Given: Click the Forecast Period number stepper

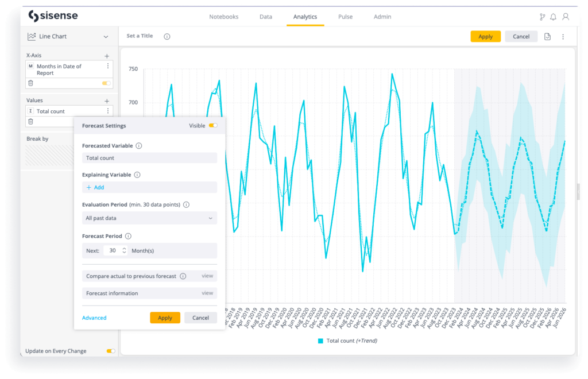Looking at the screenshot, I should coord(124,251).
